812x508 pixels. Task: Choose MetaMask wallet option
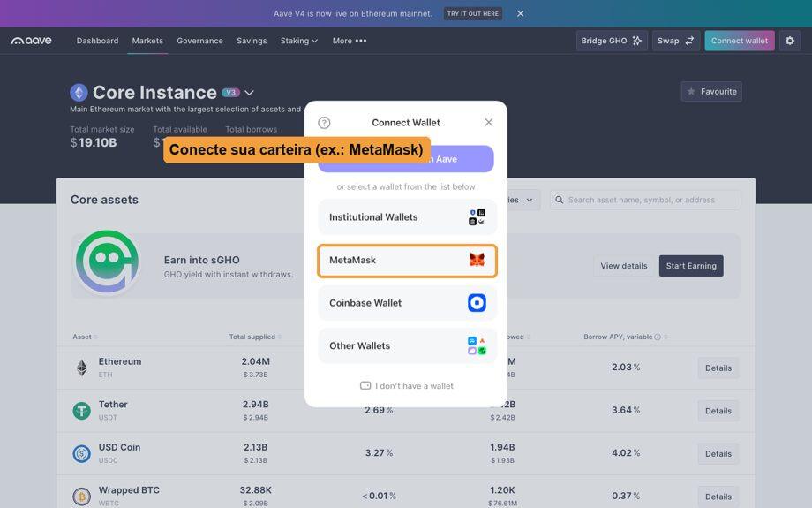tap(407, 261)
